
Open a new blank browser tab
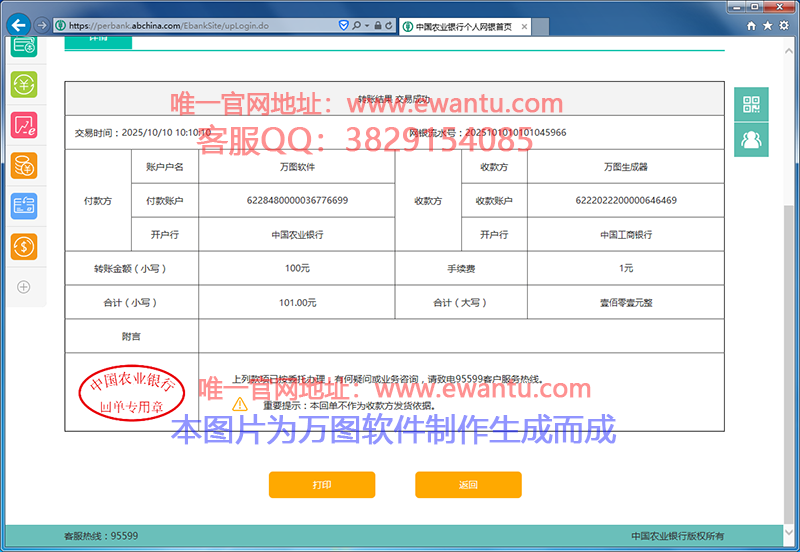pos(541,27)
